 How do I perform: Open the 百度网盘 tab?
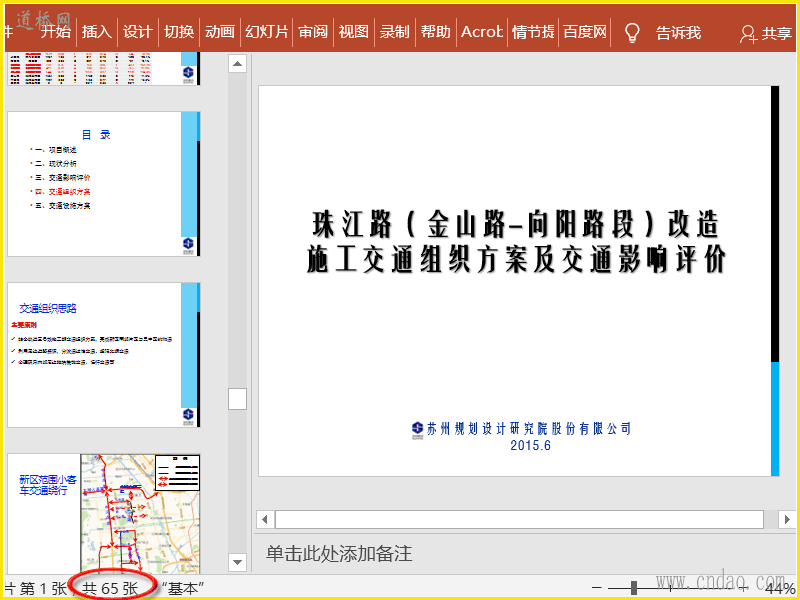[x=585, y=32]
